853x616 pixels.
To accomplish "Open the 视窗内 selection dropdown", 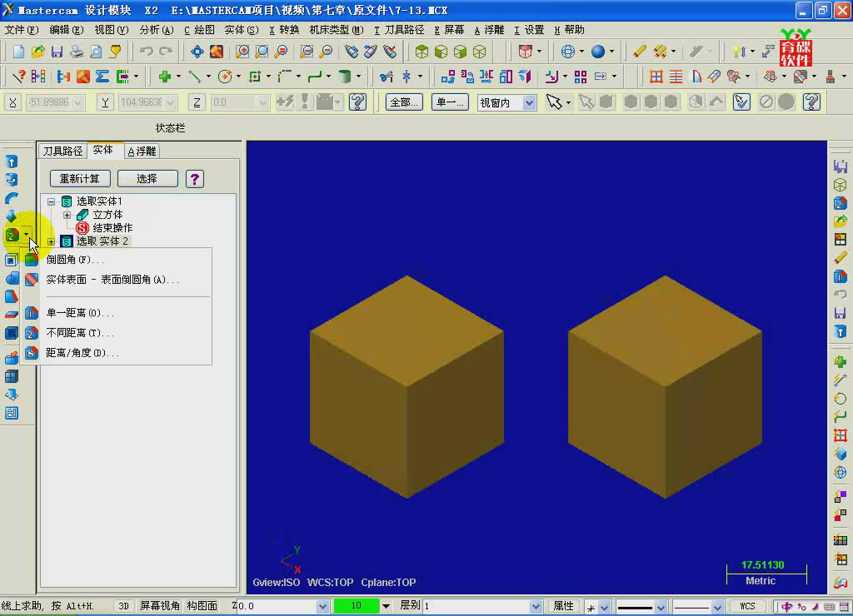I will click(x=529, y=102).
